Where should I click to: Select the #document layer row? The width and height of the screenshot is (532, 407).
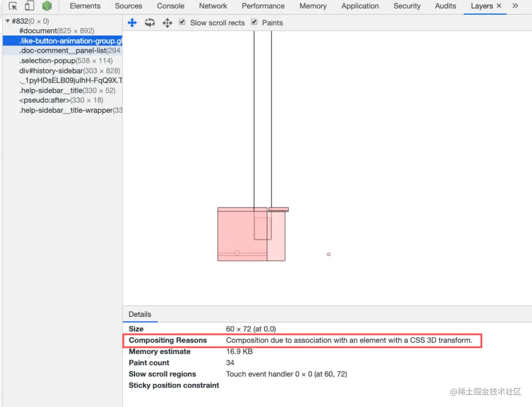[x=62, y=31]
